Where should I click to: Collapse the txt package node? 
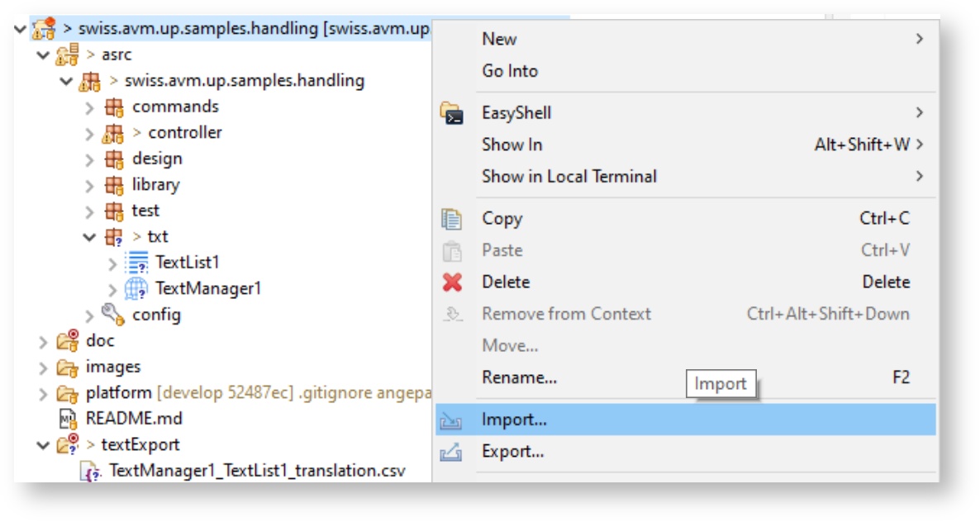tap(90, 237)
